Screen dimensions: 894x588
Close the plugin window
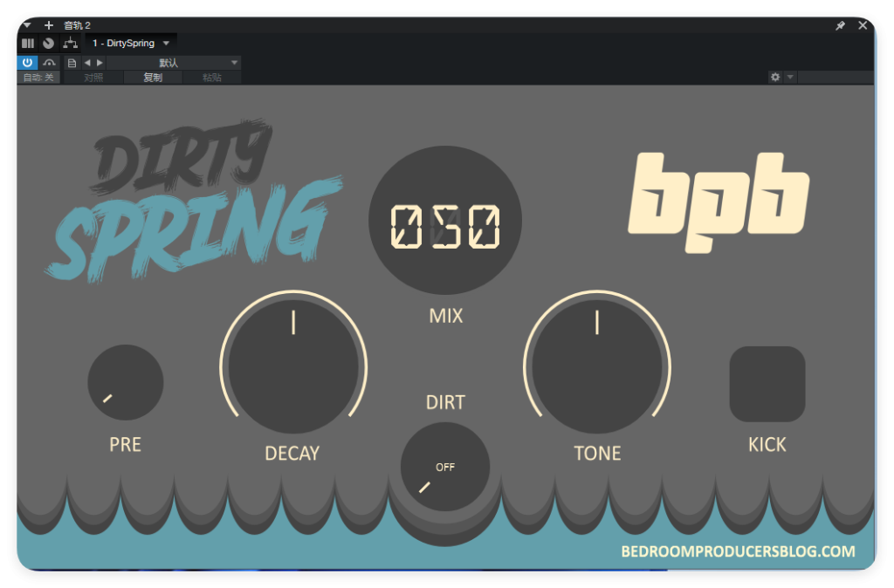tap(863, 25)
